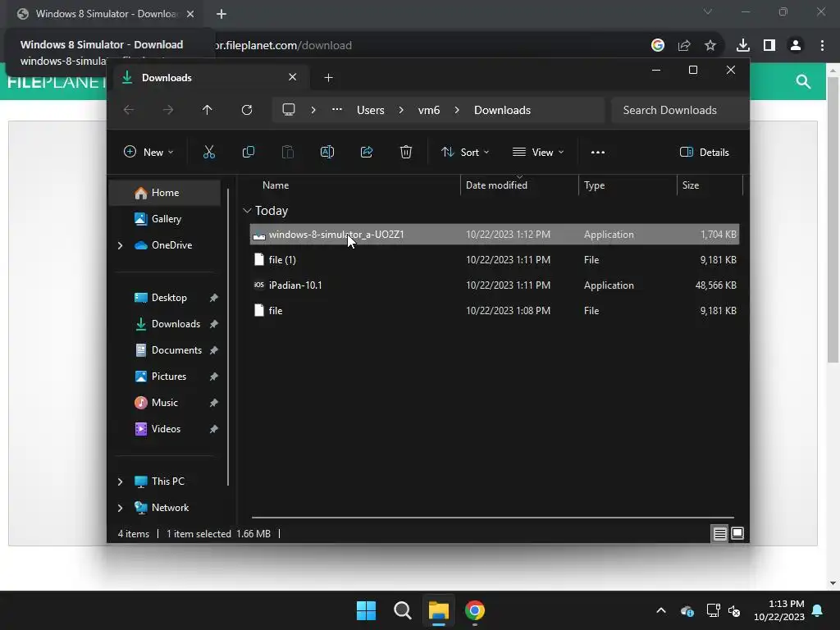Collapse the Today group
Image resolution: width=840 pixels, height=630 pixels.
[x=247, y=211]
